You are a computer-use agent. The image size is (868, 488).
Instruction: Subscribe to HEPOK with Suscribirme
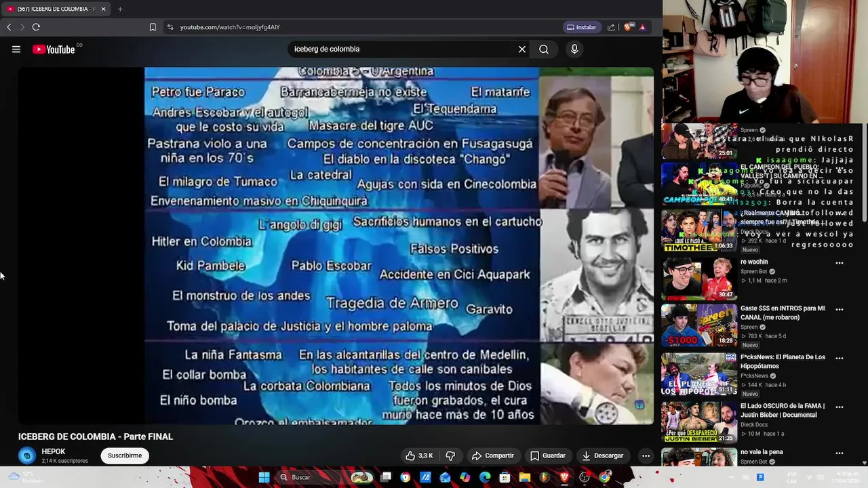(x=125, y=455)
